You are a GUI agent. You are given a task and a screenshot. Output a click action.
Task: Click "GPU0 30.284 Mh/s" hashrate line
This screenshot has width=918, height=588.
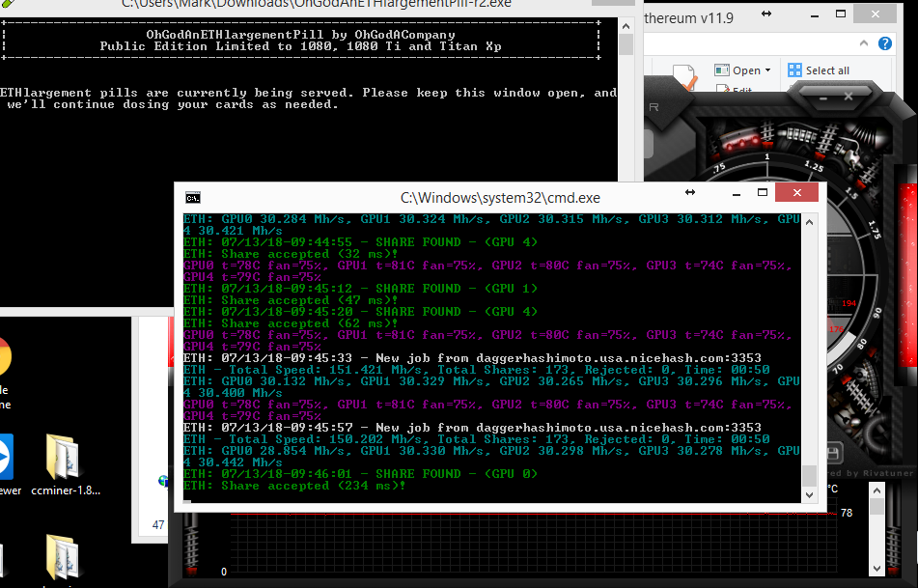pos(491,224)
